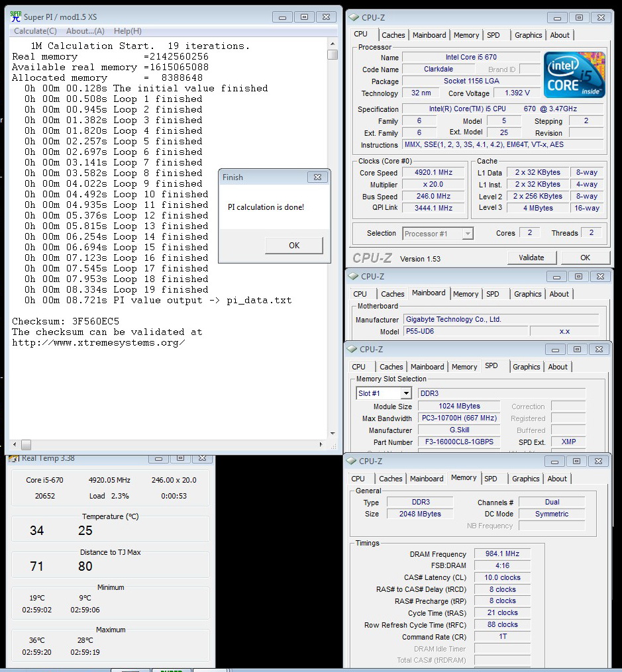Click Super PI horizontal scrollbar right arrow

coord(321,445)
